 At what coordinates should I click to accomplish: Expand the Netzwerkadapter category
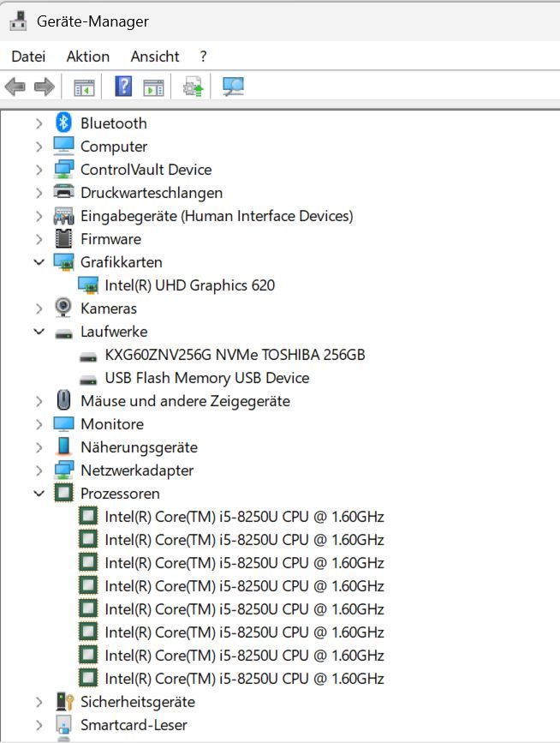[39, 470]
